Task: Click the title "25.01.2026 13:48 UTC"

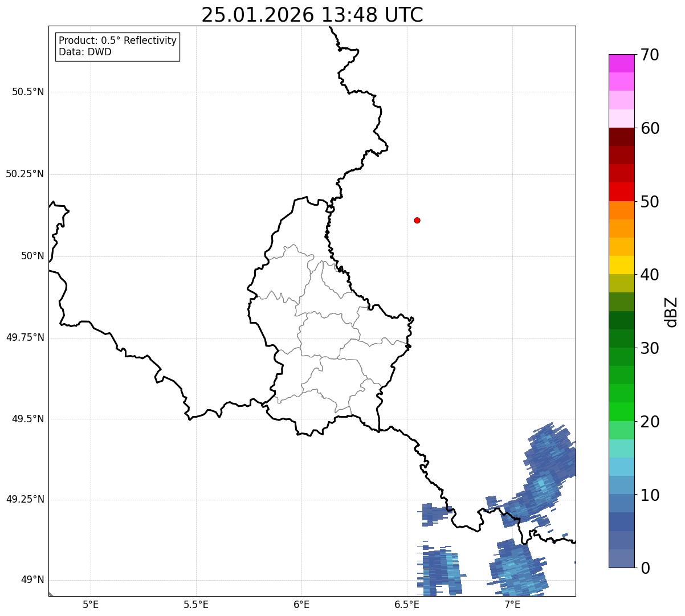Action: tap(312, 15)
